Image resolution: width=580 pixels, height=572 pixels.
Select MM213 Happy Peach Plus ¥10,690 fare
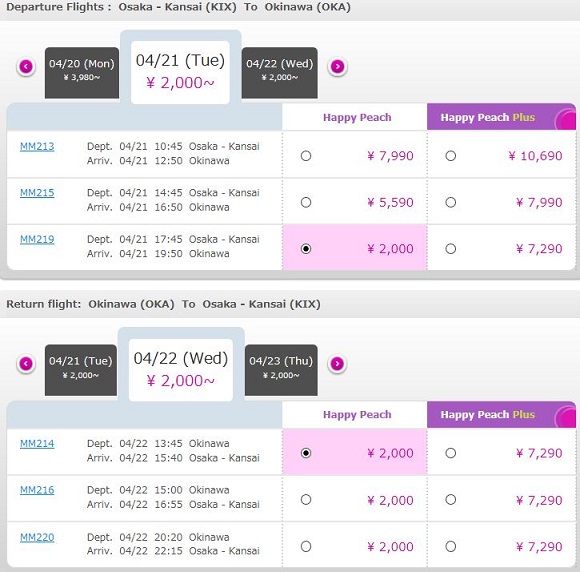[451, 156]
